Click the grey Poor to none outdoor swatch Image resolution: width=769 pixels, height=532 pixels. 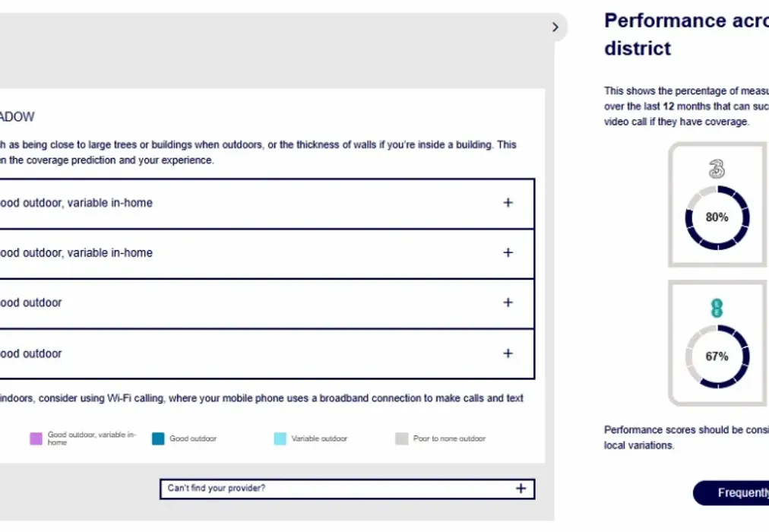point(402,439)
